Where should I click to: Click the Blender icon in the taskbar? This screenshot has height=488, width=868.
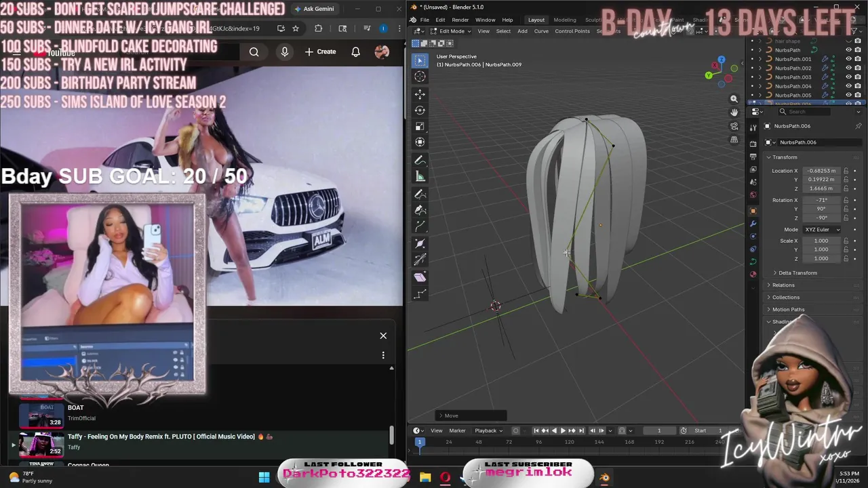click(604, 477)
